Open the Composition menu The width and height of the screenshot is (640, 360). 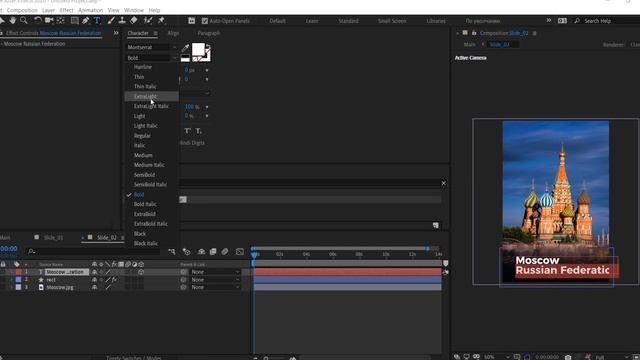(x=22, y=10)
